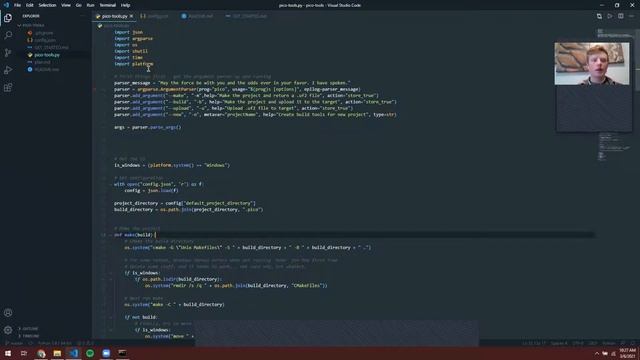Open Task View on the taskbar
The height and width of the screenshot is (360, 640).
(x=24, y=353)
